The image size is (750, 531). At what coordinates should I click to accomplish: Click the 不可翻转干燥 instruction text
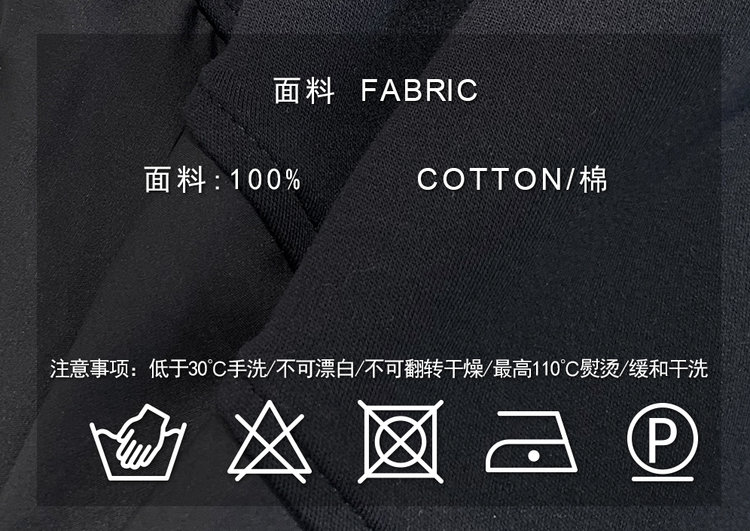tap(424, 369)
